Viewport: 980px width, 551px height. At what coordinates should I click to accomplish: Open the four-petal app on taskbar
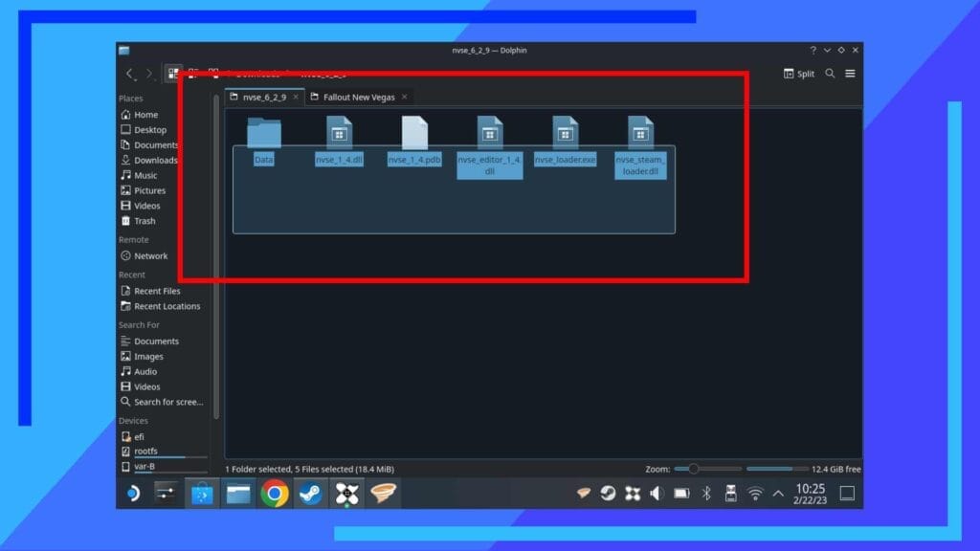pyautogui.click(x=346, y=494)
